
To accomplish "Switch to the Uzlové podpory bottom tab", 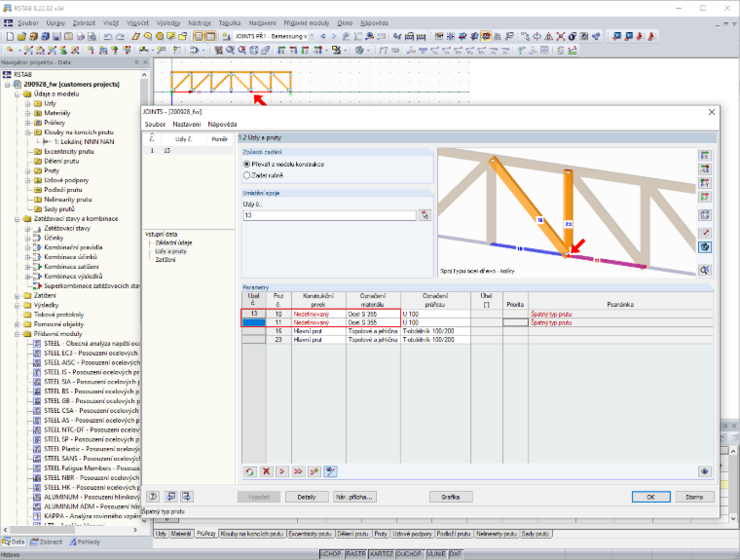I will pyautogui.click(x=412, y=534).
